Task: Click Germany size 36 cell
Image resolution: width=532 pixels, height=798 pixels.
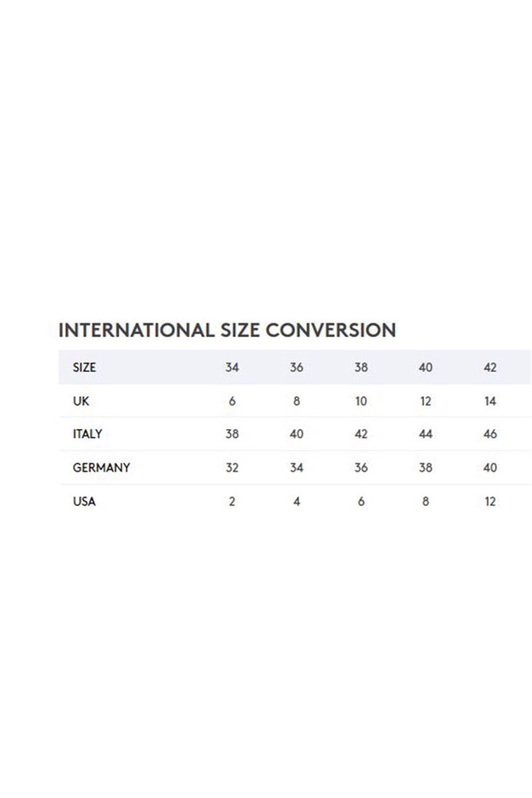Action: 361,467
